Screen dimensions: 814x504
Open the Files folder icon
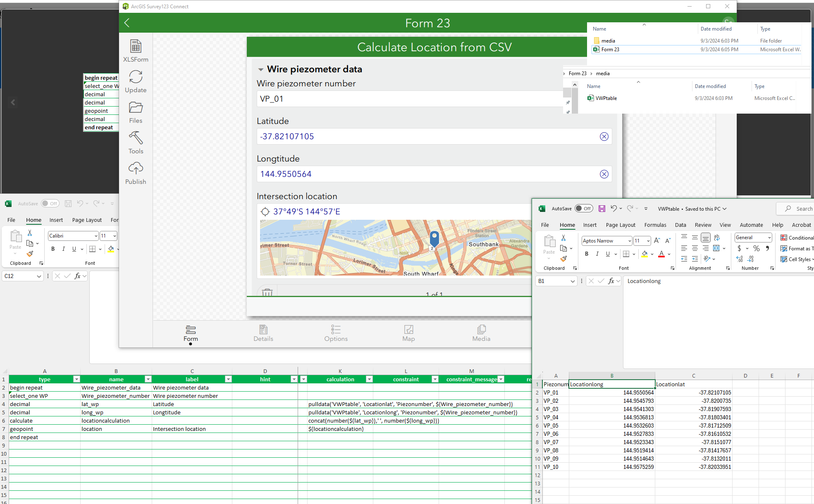136,108
